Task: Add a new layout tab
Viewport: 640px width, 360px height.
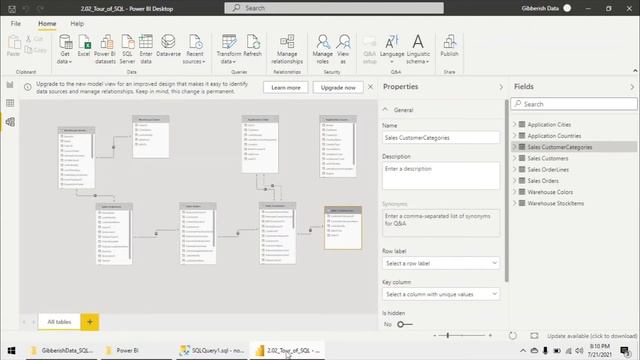Action: click(x=90, y=322)
